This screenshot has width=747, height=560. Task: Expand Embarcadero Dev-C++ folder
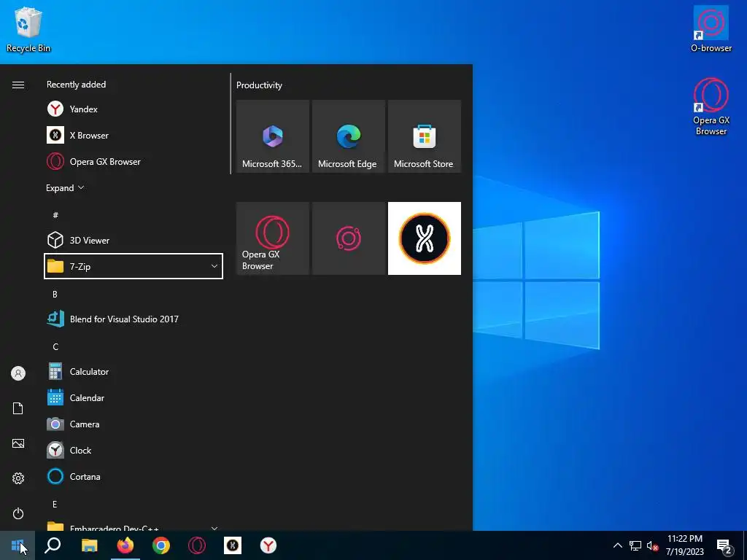click(x=133, y=526)
